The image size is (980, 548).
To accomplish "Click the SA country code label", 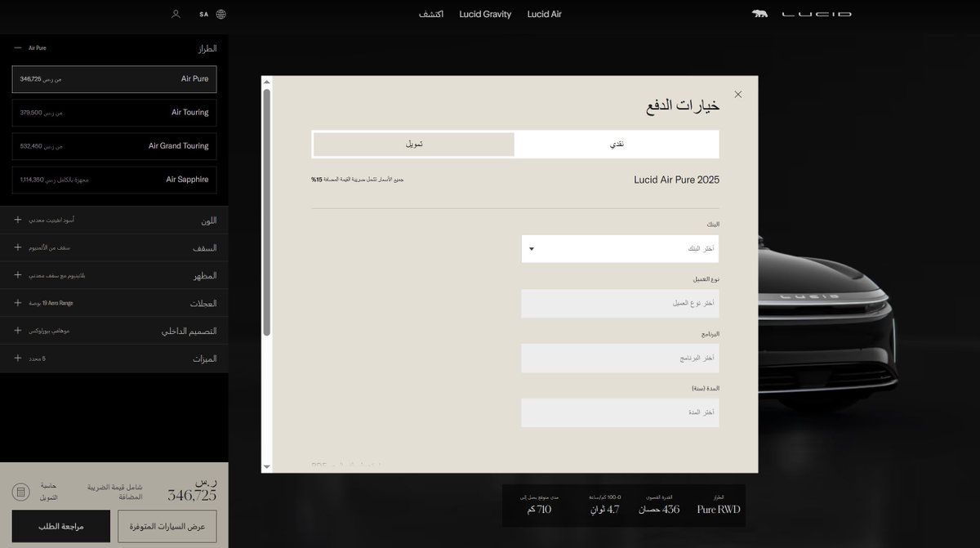I will 203,14.
